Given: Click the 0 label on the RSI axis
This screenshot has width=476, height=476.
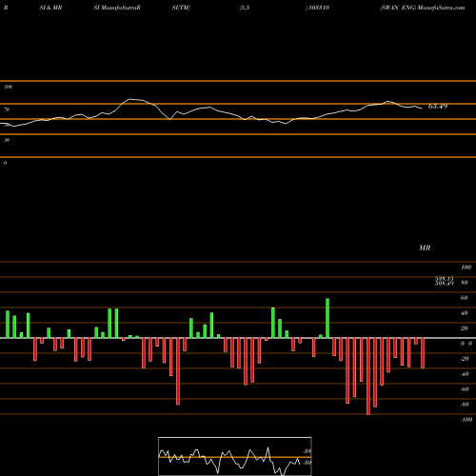Looking at the screenshot, I should 5,163.
